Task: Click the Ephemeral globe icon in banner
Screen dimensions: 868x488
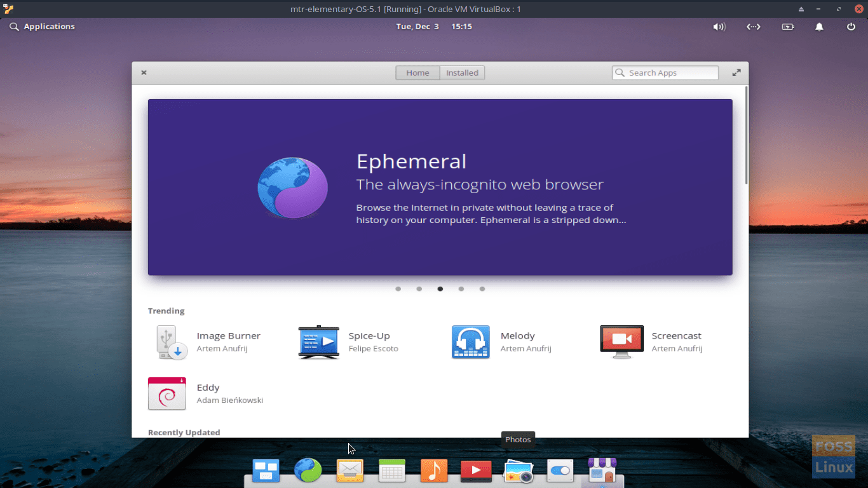Action: pos(293,188)
